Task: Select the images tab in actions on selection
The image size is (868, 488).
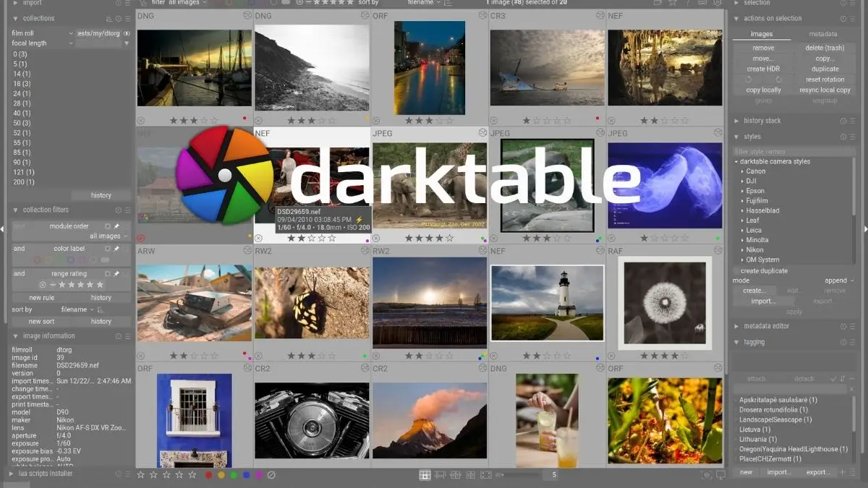Action: [761, 33]
